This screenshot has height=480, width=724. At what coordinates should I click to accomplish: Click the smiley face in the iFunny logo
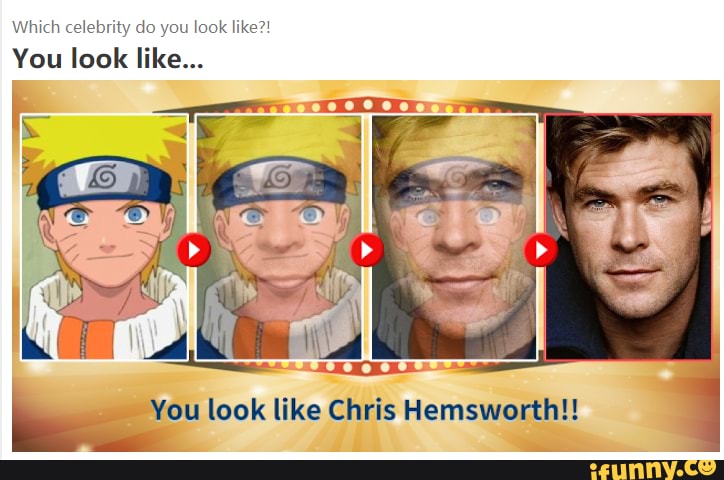(x=707, y=467)
